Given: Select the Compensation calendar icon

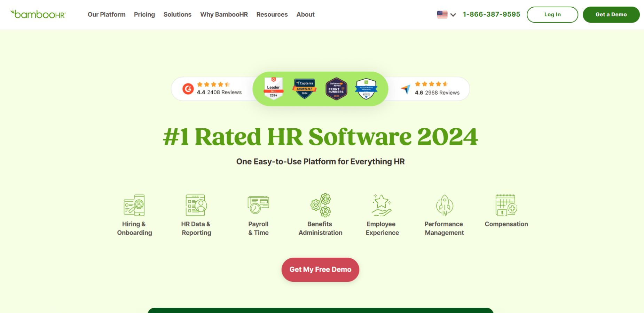Looking at the screenshot, I should (506, 205).
